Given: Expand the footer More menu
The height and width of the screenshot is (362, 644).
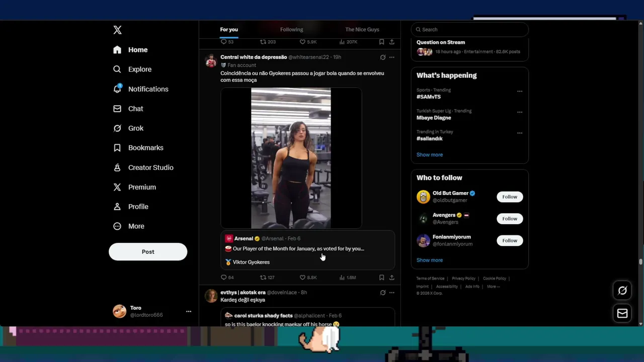Looking at the screenshot, I should (x=493, y=287).
